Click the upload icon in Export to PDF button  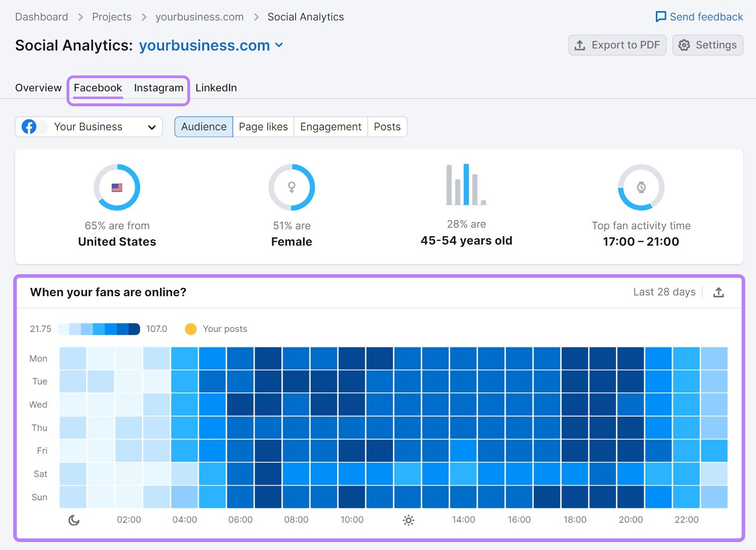coord(578,45)
